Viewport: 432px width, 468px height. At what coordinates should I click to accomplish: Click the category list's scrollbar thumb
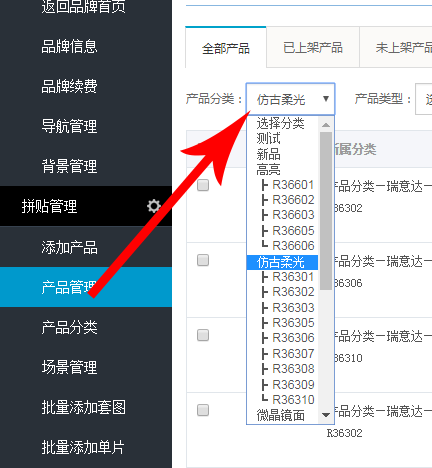[x=326, y=211]
